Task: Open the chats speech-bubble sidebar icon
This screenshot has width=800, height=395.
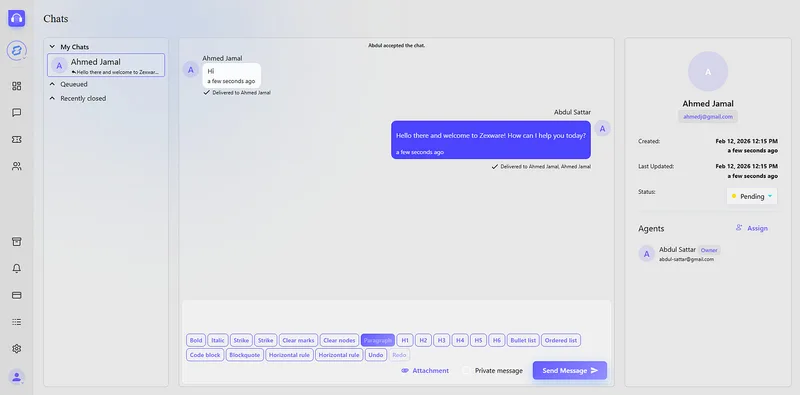Action: tap(16, 113)
